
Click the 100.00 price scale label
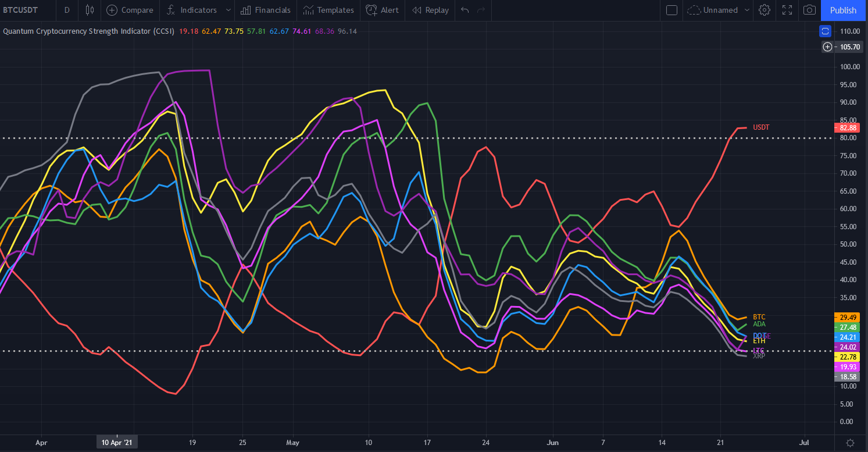(x=850, y=67)
